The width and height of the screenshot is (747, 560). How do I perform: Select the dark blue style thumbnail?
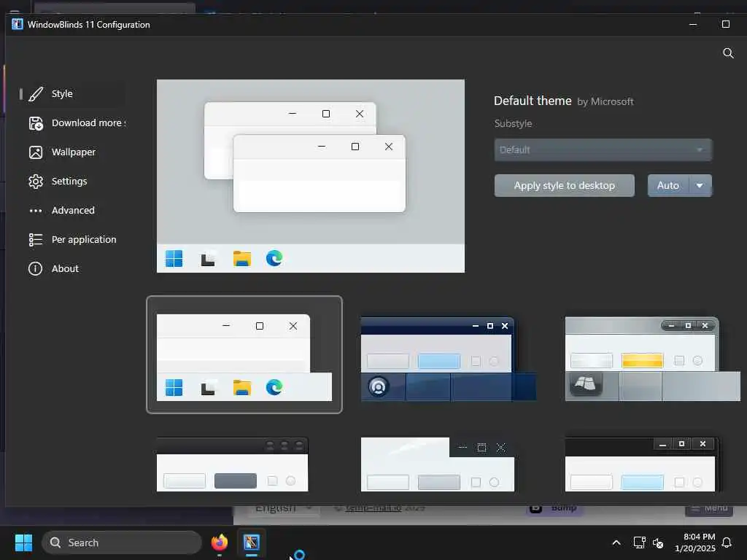coord(449,359)
